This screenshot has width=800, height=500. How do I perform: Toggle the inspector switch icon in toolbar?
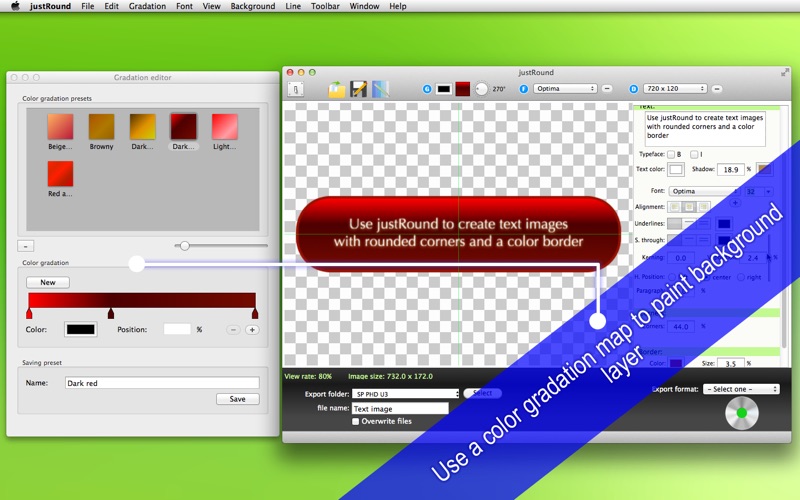(x=295, y=89)
